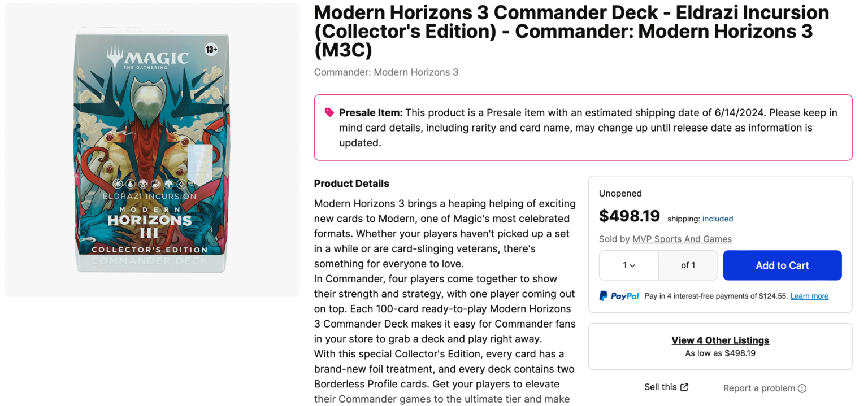The width and height of the screenshot is (868, 406).
Task: Open the PayPal Learn more link
Action: (809, 296)
